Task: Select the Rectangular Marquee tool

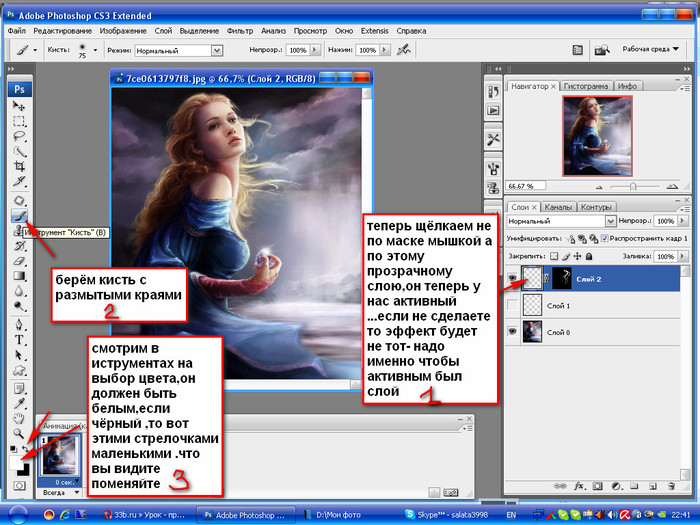Action: click(19, 121)
